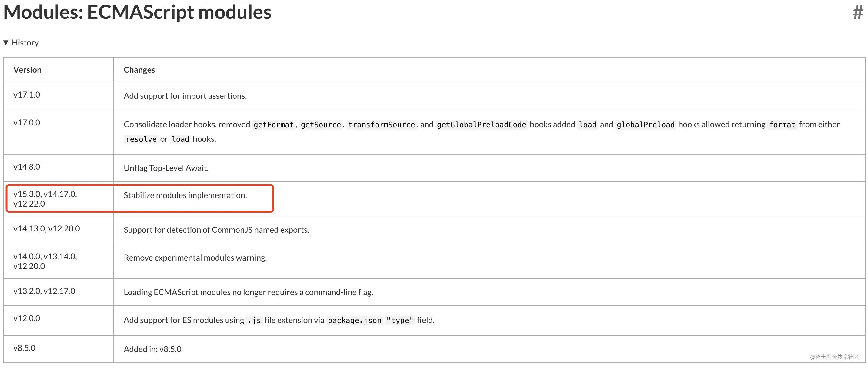Collapse the History disclosure triangle
The image size is (868, 369).
6,42
